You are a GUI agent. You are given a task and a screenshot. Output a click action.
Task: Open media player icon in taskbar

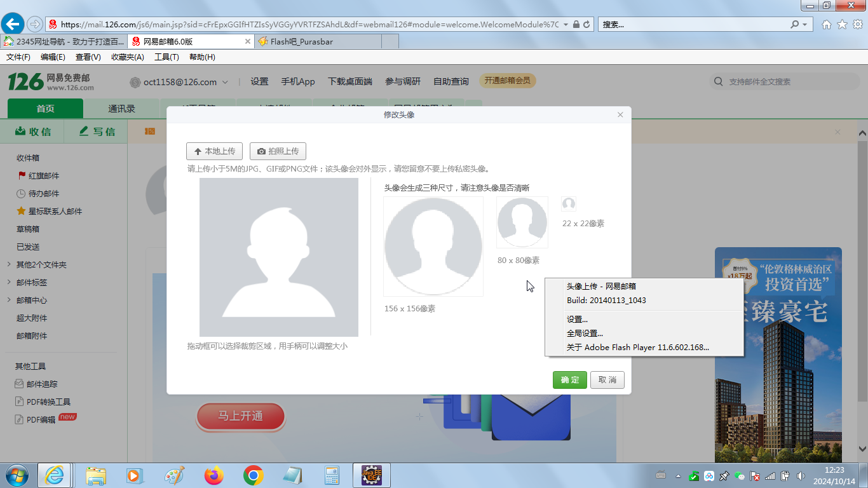[133, 475]
